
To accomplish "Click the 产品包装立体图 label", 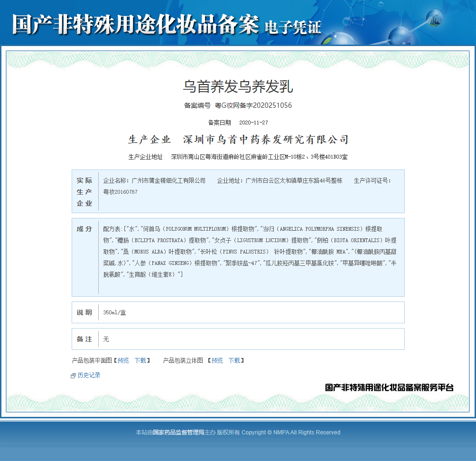I will tap(183, 360).
